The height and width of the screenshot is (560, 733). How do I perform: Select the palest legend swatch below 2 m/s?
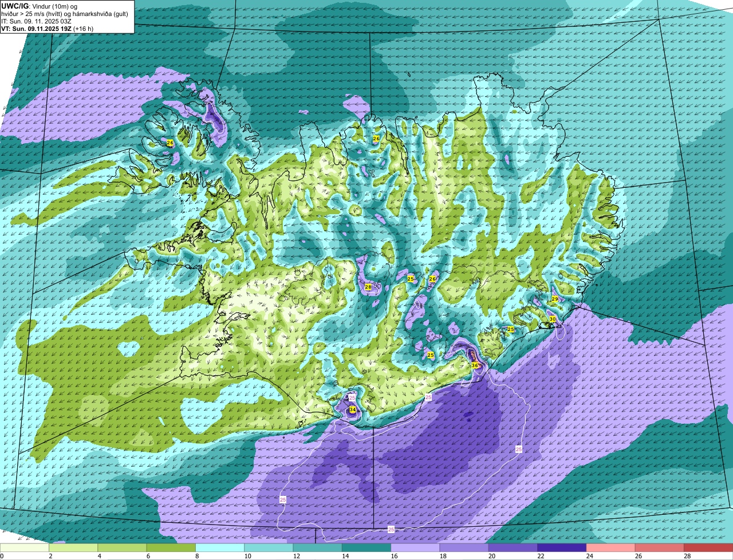(25, 547)
